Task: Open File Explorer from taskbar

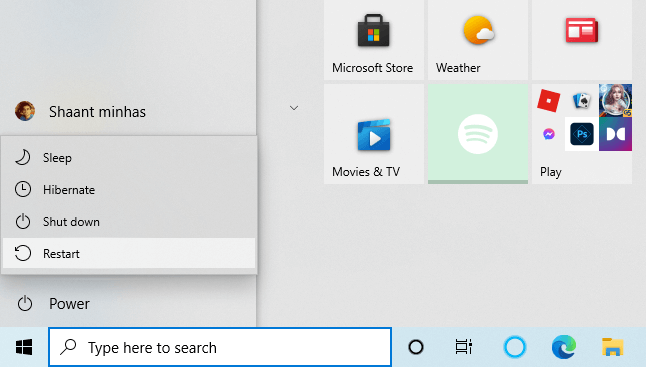Action: [x=613, y=347]
